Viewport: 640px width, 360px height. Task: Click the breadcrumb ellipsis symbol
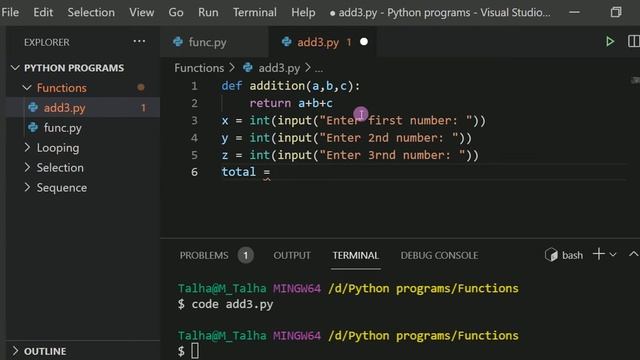(x=319, y=69)
